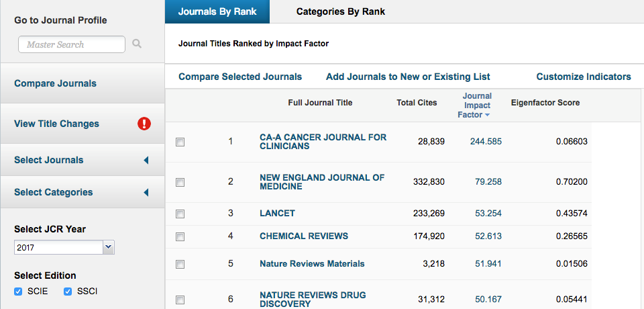The height and width of the screenshot is (309, 644).
Task: Click impact factor value 50.167
Action: [x=488, y=300]
